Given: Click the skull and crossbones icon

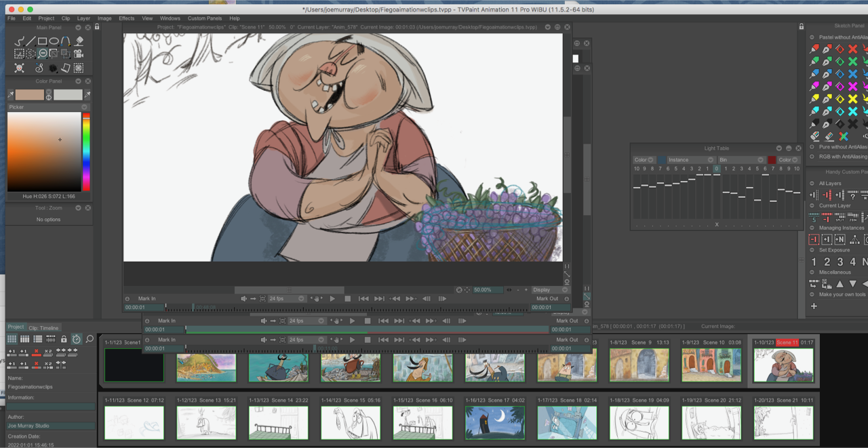Looking at the screenshot, I should 19,68.
